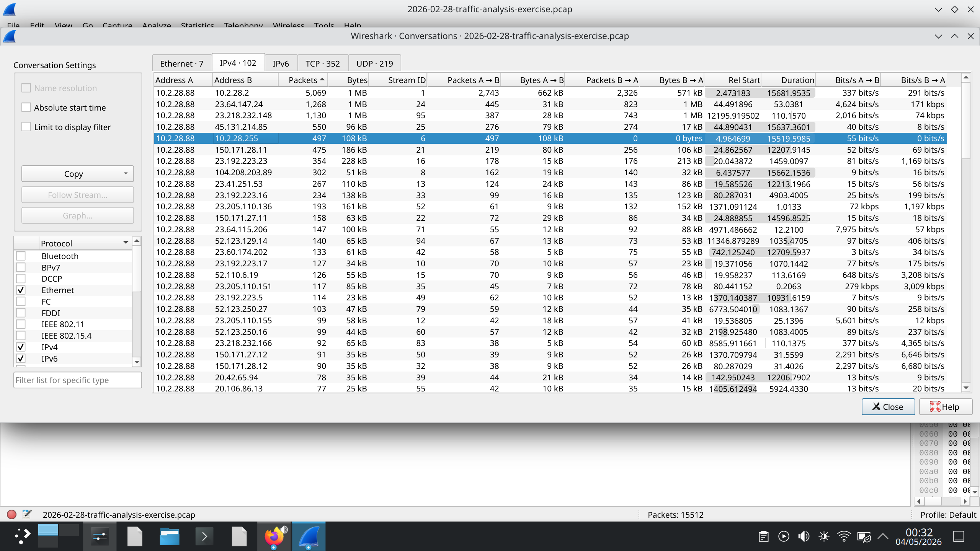The image size is (980, 551).
Task: Open the UDP · 219 tab
Action: [375, 64]
